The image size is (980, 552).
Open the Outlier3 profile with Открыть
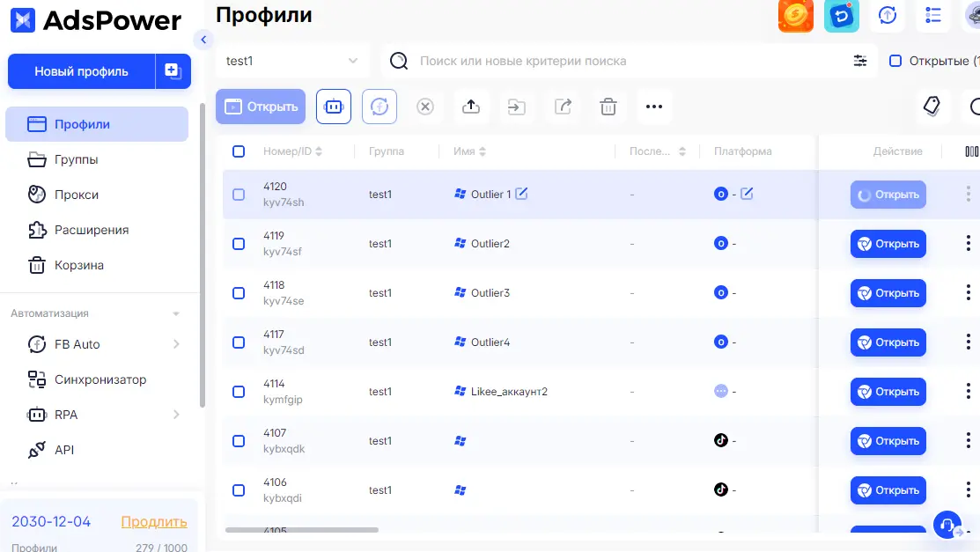point(888,293)
